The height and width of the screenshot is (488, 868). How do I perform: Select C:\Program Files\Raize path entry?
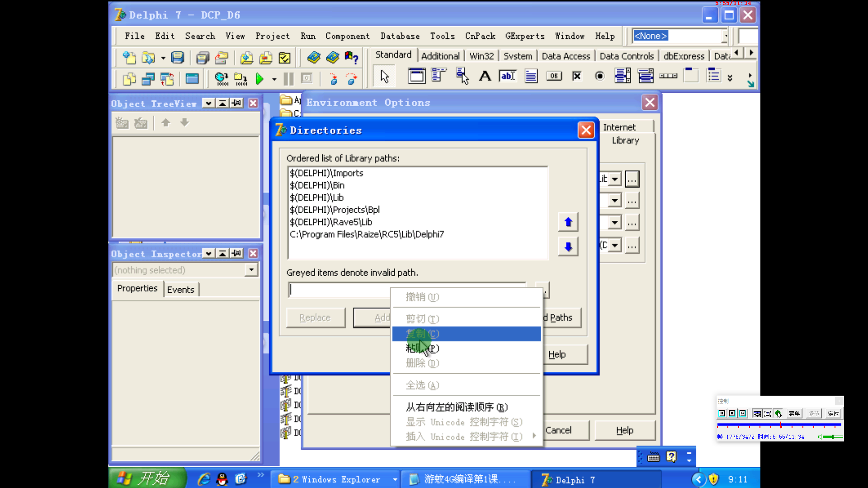point(418,234)
